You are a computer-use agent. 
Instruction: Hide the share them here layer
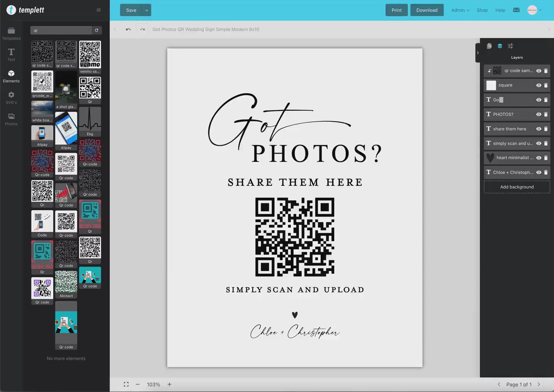tap(539, 129)
